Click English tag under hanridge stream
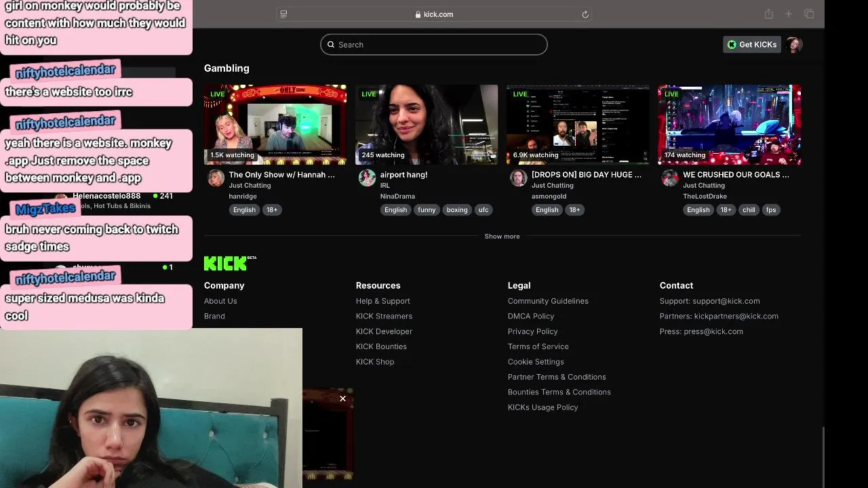This screenshot has height=488, width=868. pos(244,210)
